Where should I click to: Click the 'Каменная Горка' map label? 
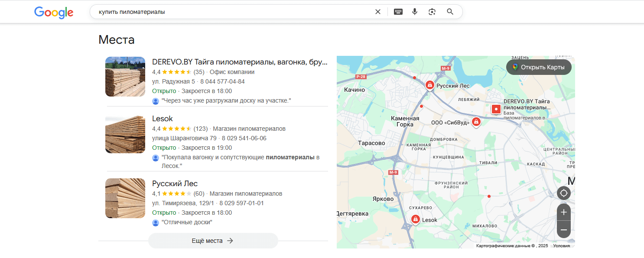click(x=405, y=121)
